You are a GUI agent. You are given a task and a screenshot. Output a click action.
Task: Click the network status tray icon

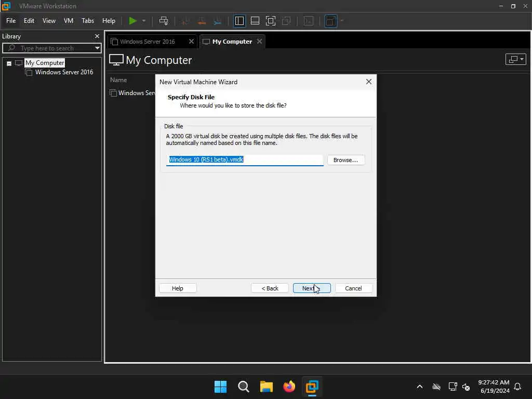453,387
